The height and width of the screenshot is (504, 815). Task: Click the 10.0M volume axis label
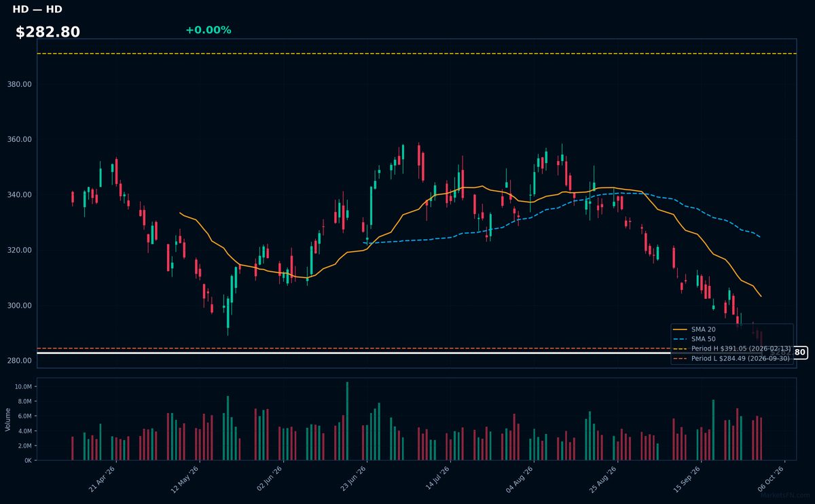point(23,386)
